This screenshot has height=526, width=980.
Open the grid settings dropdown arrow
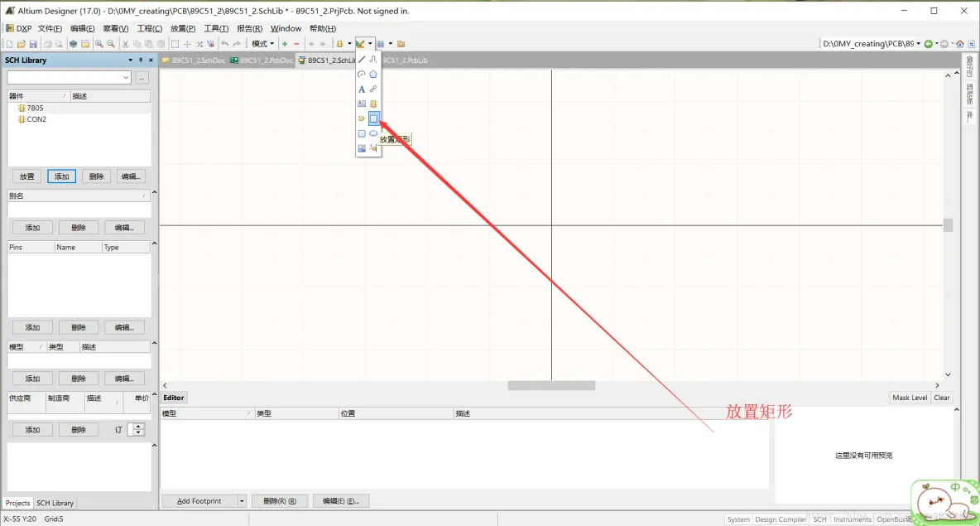391,44
